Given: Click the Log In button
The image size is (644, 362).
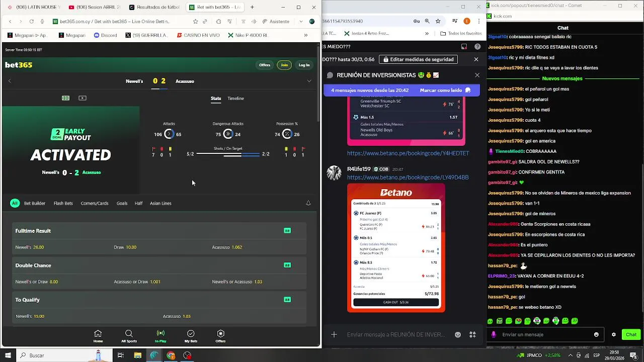Looking at the screenshot, I should coord(304,65).
